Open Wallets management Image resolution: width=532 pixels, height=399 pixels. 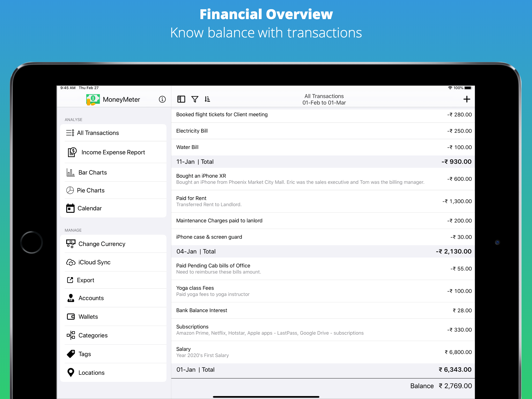pyautogui.click(x=88, y=317)
